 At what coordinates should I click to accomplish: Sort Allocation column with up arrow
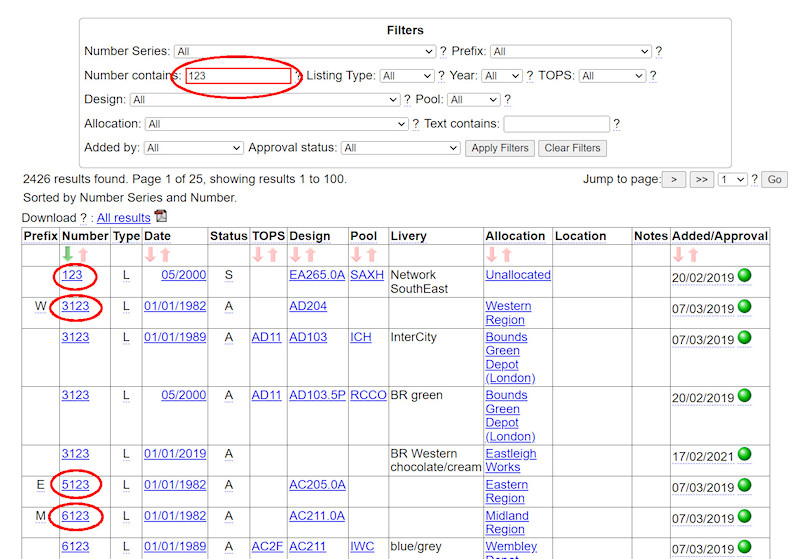coord(507,254)
